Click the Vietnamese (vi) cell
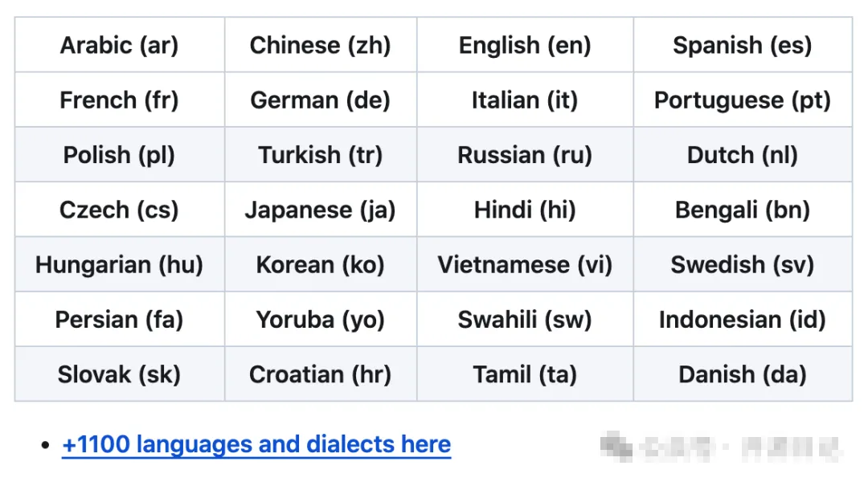The height and width of the screenshot is (482, 868). coord(525,264)
